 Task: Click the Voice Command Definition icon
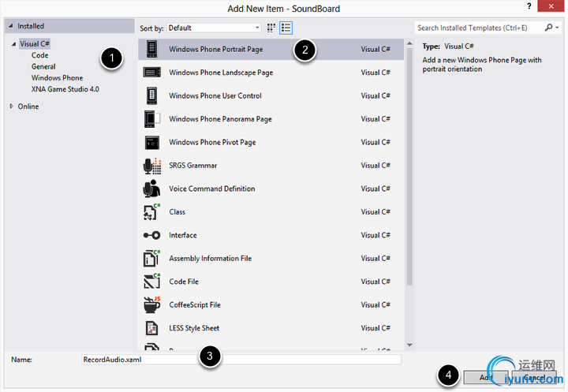tap(151, 189)
